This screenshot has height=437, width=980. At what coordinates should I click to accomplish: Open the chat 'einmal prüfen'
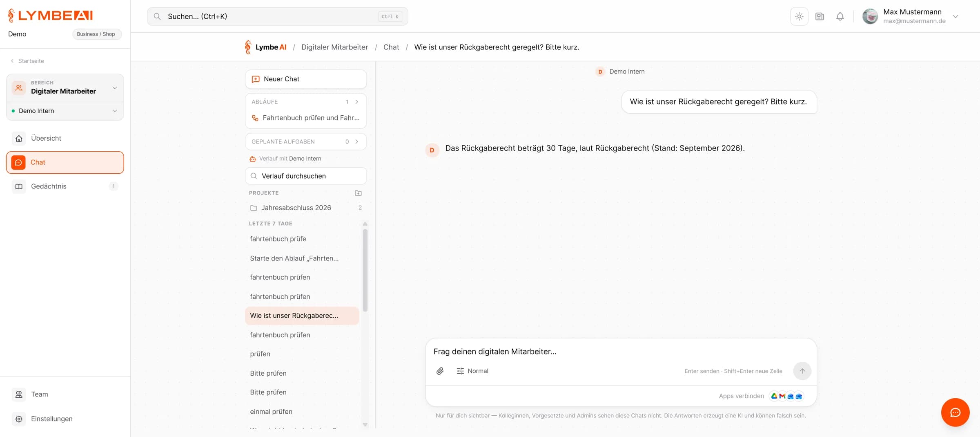[302, 412]
